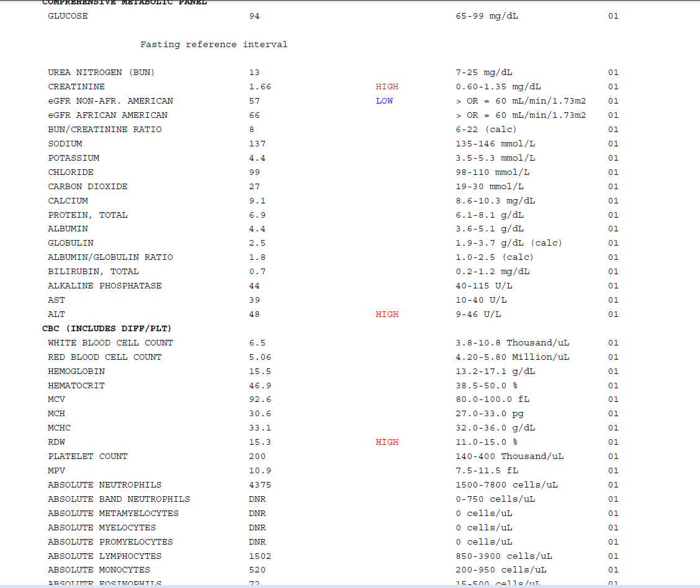Select the SODIUM reference range 135-146 mmol/L
This screenshot has width=700, height=588.
[x=495, y=144]
